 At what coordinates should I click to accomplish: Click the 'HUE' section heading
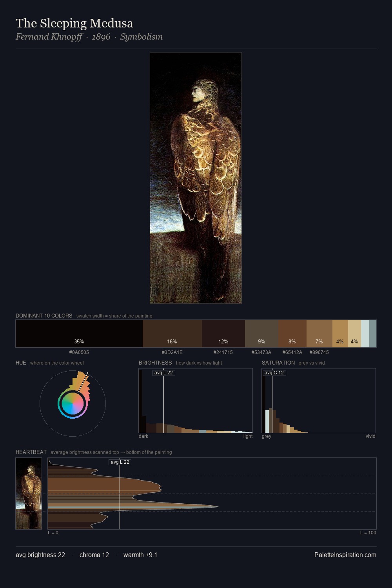pos(21,363)
